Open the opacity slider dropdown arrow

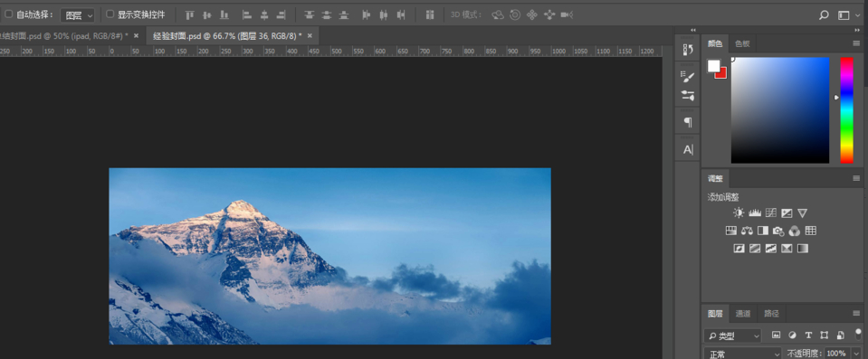(x=856, y=354)
